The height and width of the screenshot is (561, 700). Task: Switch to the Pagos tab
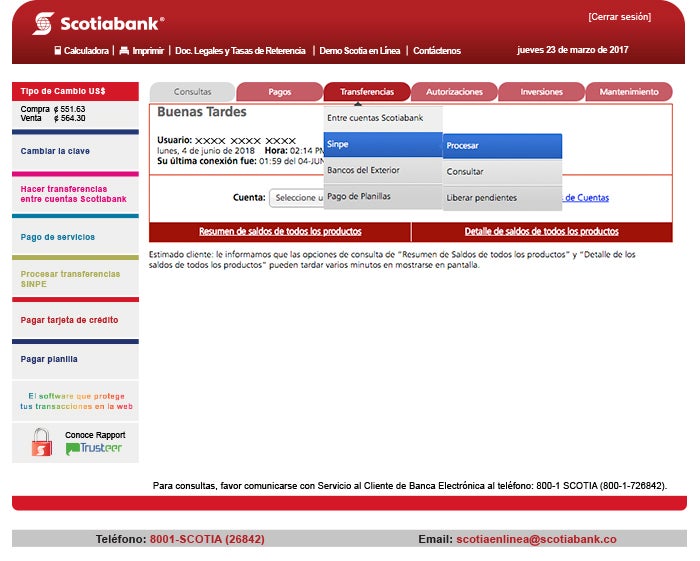click(280, 92)
